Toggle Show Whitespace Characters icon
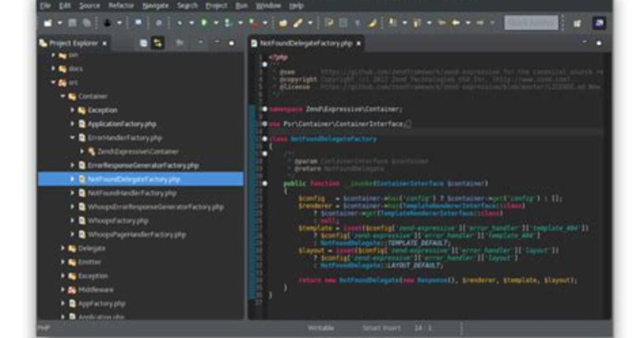This screenshot has width=644, height=338. (358, 23)
